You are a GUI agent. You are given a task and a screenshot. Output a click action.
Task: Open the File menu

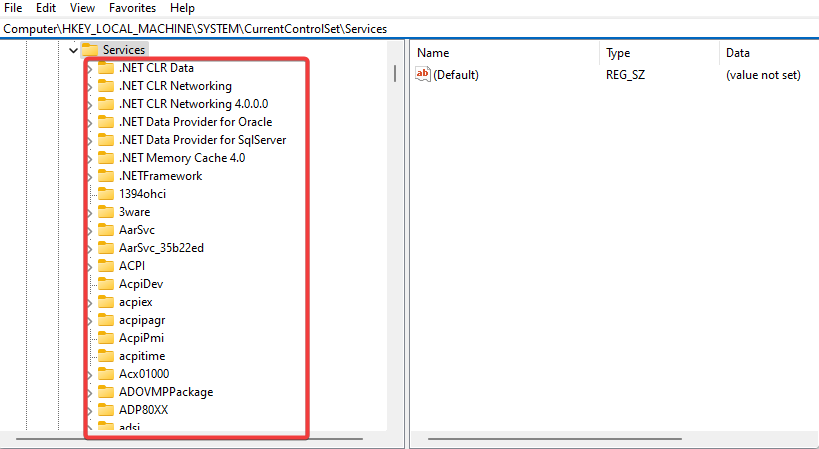(13, 8)
